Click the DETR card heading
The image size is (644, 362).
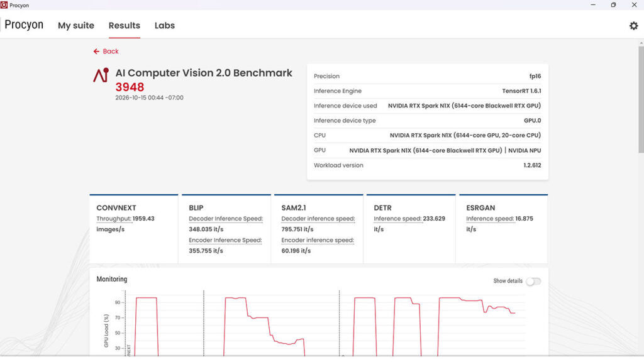tap(382, 207)
